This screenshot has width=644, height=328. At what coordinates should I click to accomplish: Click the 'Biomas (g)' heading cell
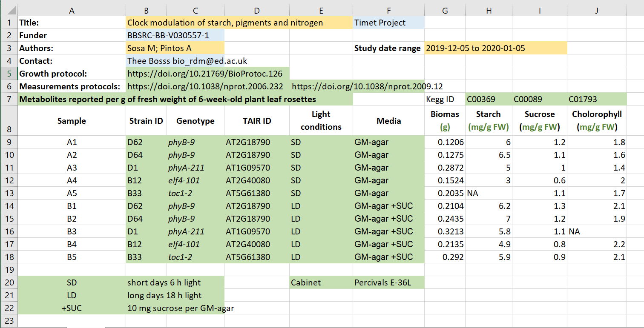445,121
